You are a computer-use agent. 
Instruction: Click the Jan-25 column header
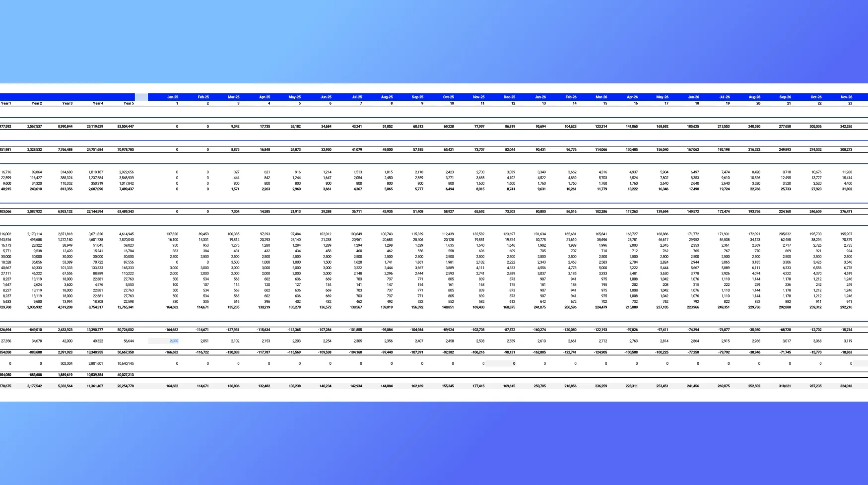click(173, 97)
